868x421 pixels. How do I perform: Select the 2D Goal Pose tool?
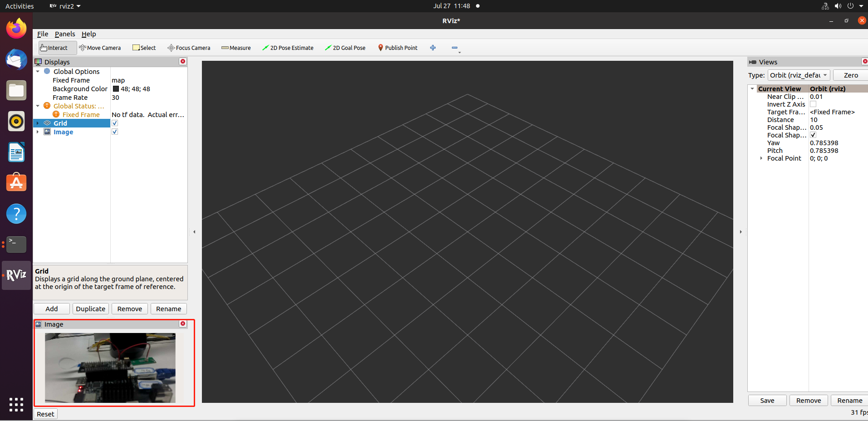[345, 48]
